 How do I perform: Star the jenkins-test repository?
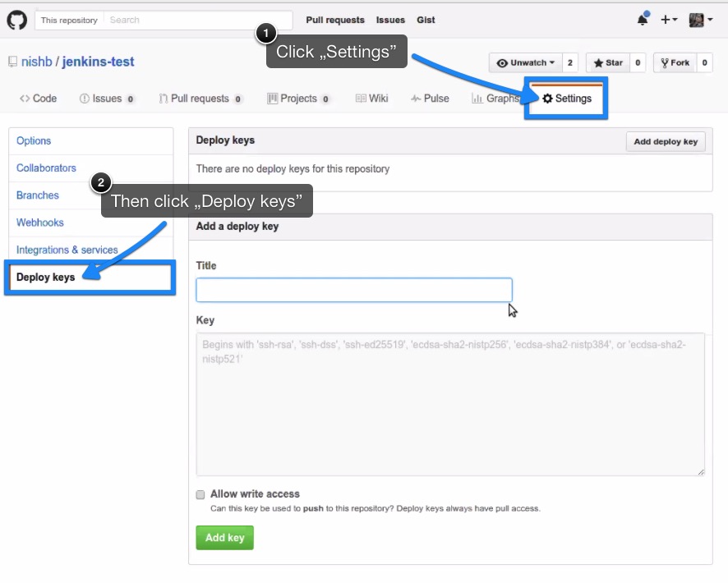[608, 62]
